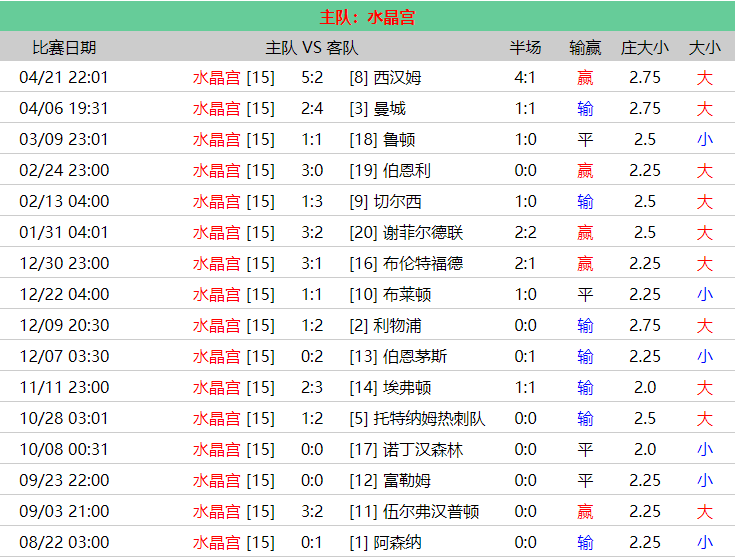The image size is (735, 559).
Task: Click the 主队 VS 客队 column header
Action: click(312, 47)
